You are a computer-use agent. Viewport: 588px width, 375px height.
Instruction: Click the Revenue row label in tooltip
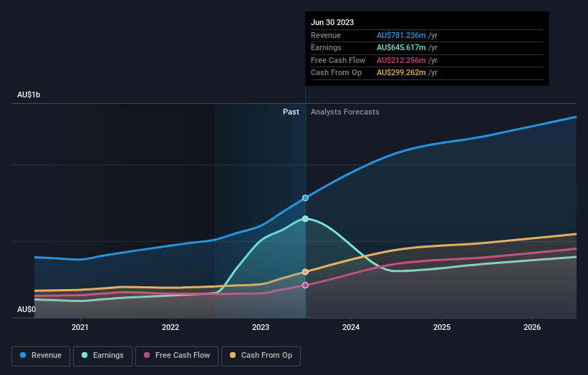[x=326, y=35]
